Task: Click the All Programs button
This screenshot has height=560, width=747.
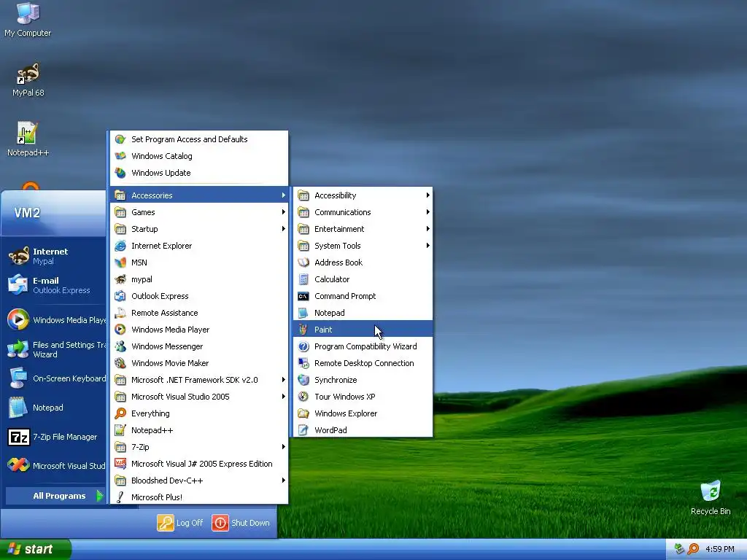Action: click(55, 496)
